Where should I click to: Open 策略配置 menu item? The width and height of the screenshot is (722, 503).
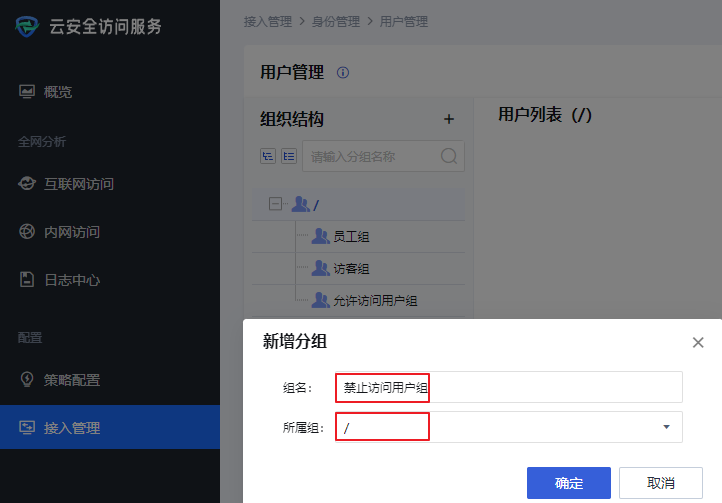click(x=71, y=380)
